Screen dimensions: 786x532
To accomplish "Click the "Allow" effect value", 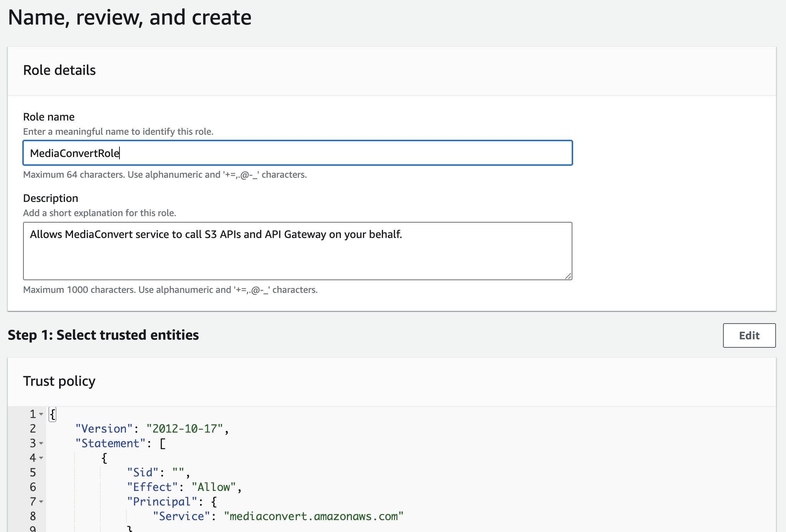I will tap(213, 487).
